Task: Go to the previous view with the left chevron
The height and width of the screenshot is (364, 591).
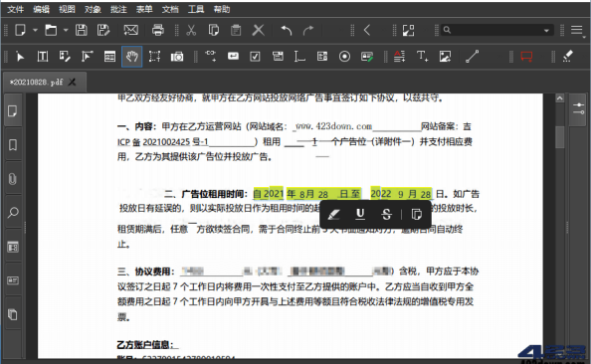Action: [x=367, y=30]
